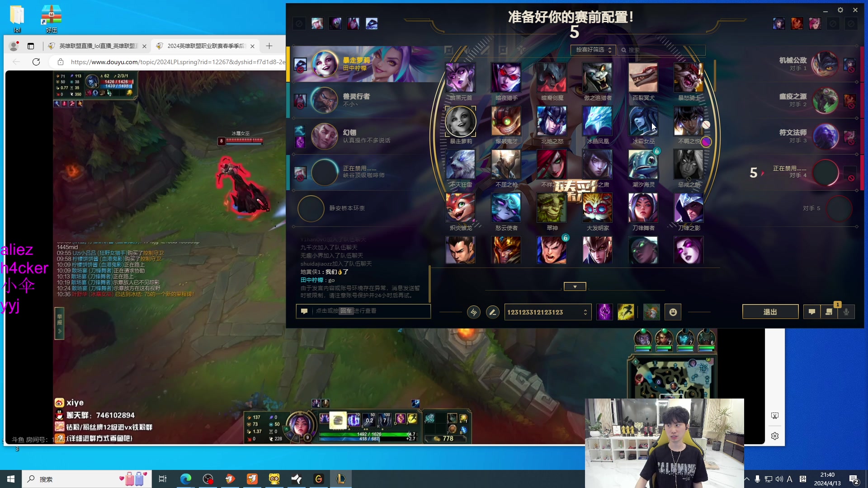Launch Microsoft Edge from taskbar
The width and height of the screenshot is (868, 488).
tap(186, 479)
